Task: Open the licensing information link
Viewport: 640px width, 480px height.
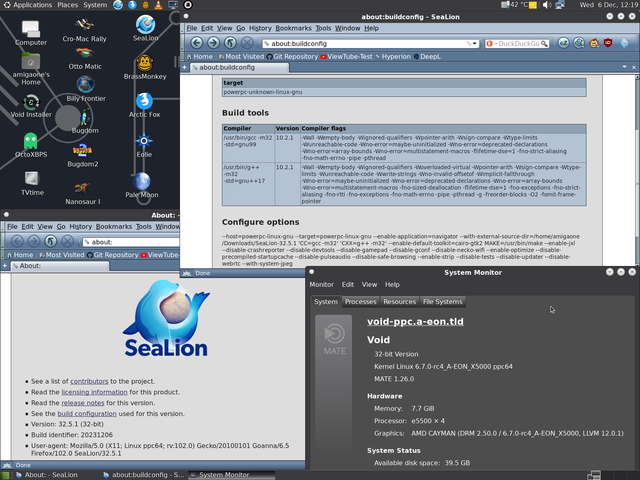Action: [x=94, y=392]
